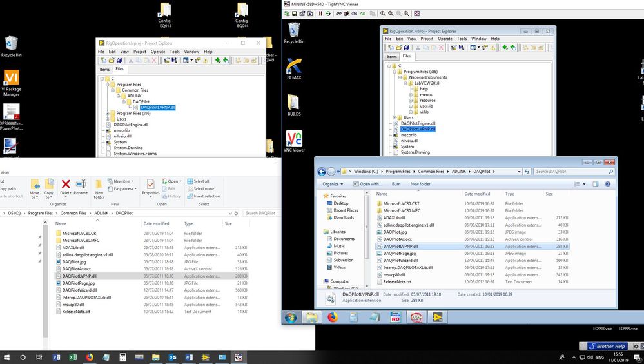The width and height of the screenshot is (644, 364).
Task: Collapse LabVIEW 2018 folder in remote project tree
Action: (x=405, y=83)
